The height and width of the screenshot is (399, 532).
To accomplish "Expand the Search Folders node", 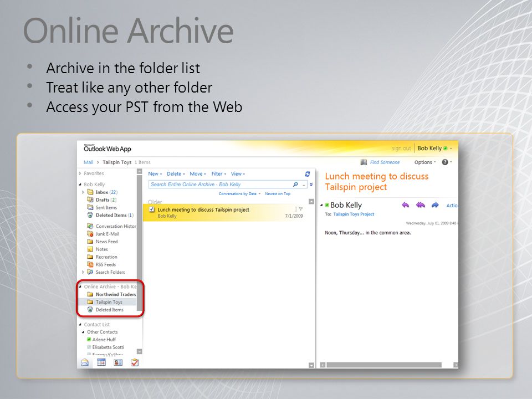I will pos(83,272).
